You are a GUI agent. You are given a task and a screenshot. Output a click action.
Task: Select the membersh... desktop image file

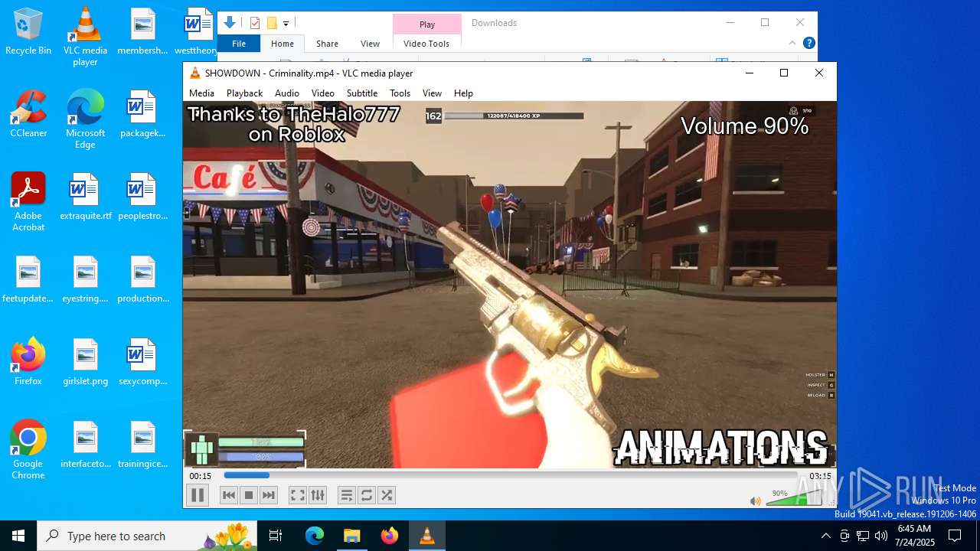[142, 31]
